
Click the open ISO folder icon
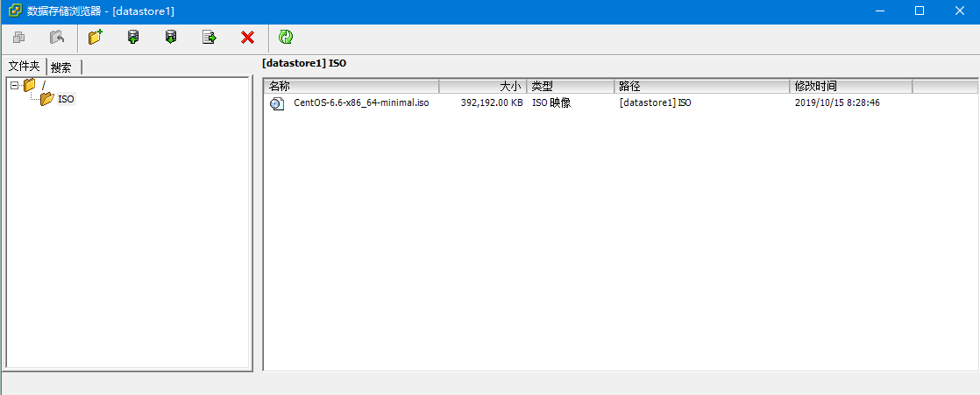(x=46, y=99)
